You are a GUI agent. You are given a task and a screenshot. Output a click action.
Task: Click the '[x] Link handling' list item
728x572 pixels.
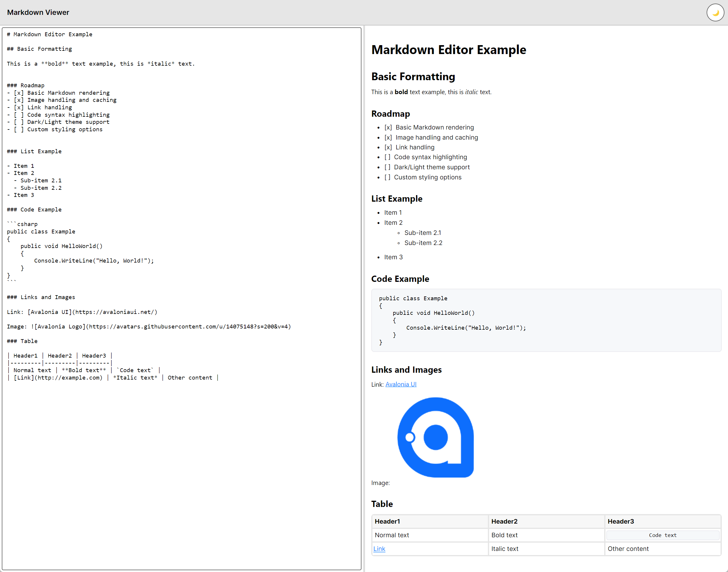(x=414, y=147)
